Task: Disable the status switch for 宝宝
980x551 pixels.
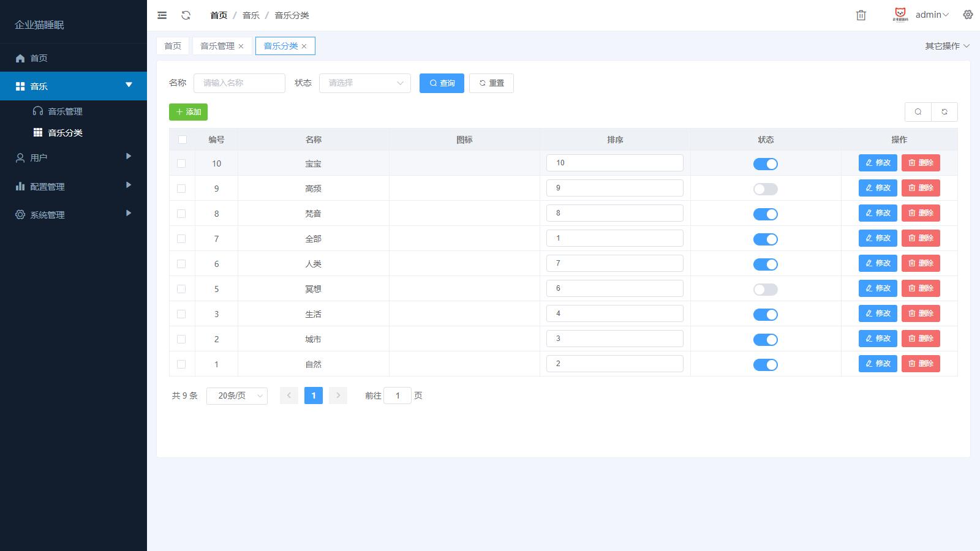Action: 765,164
